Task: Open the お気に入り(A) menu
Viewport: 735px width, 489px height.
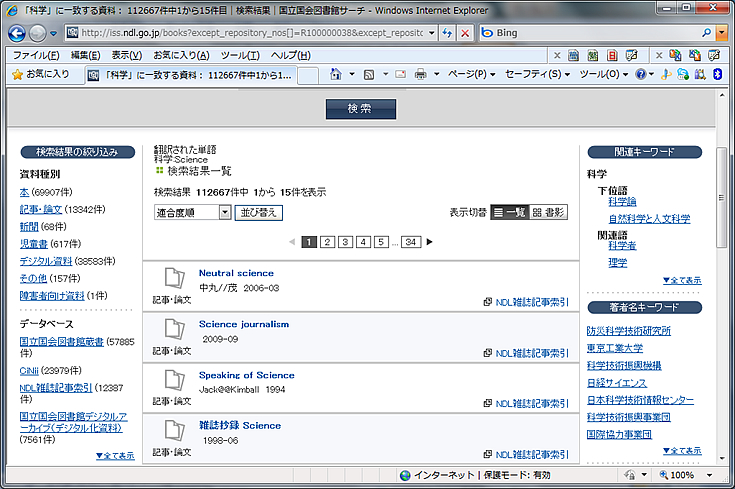Action: click(181, 55)
